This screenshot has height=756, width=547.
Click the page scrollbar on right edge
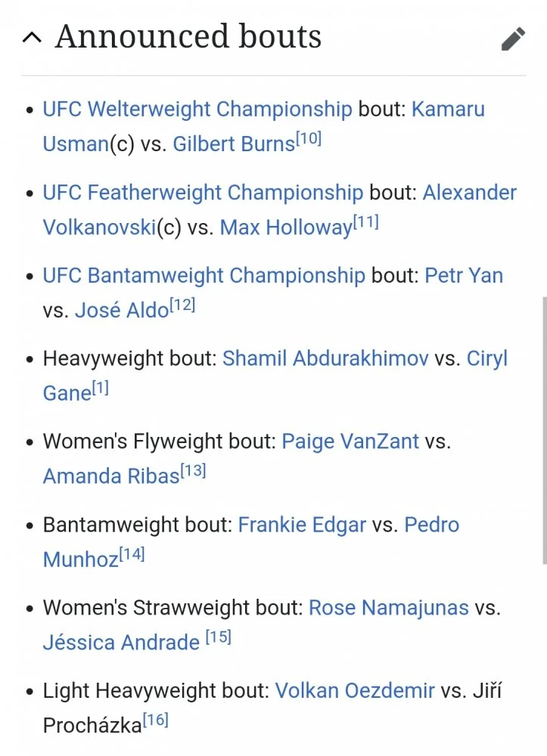[542, 431]
